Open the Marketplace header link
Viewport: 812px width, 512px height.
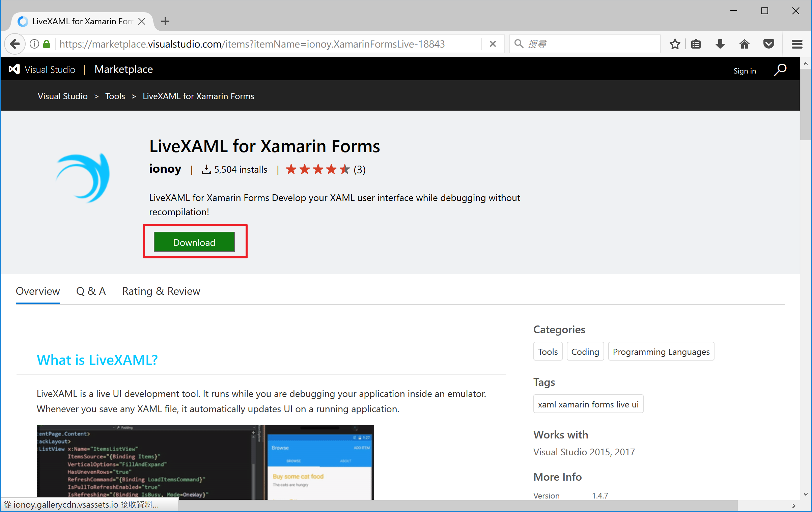pyautogui.click(x=124, y=69)
